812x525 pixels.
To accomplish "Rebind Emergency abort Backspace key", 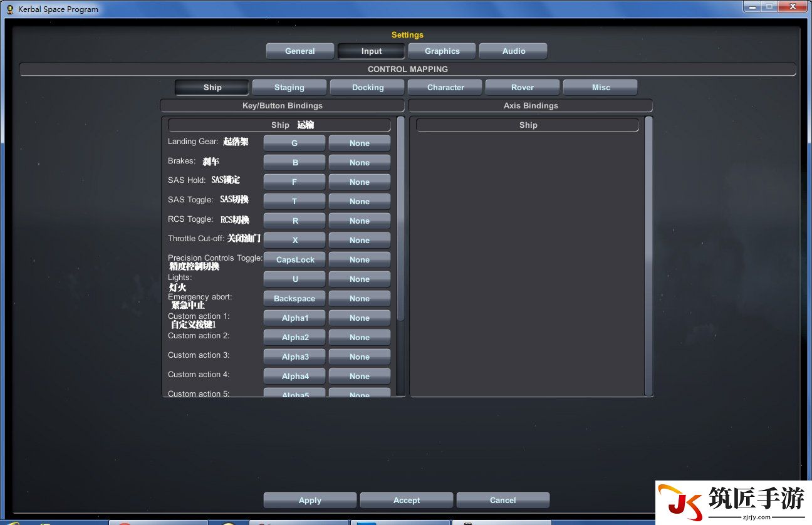I will pos(294,299).
